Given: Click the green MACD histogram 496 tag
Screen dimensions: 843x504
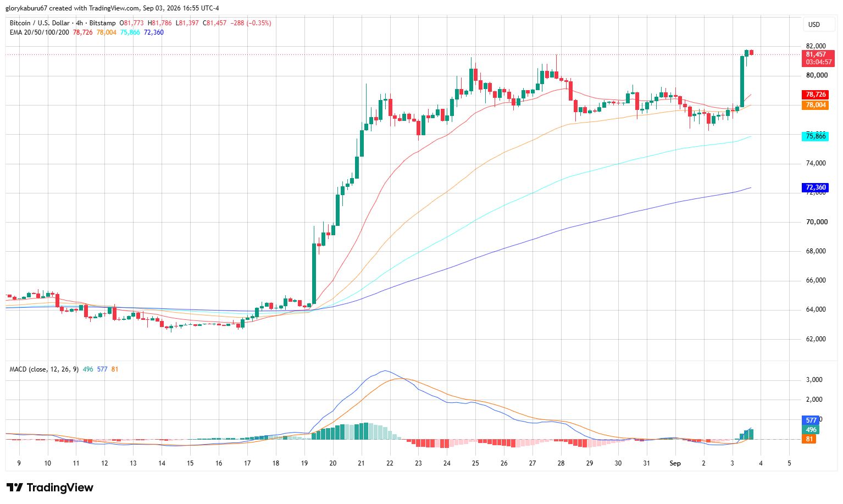Looking at the screenshot, I should click(x=811, y=430).
